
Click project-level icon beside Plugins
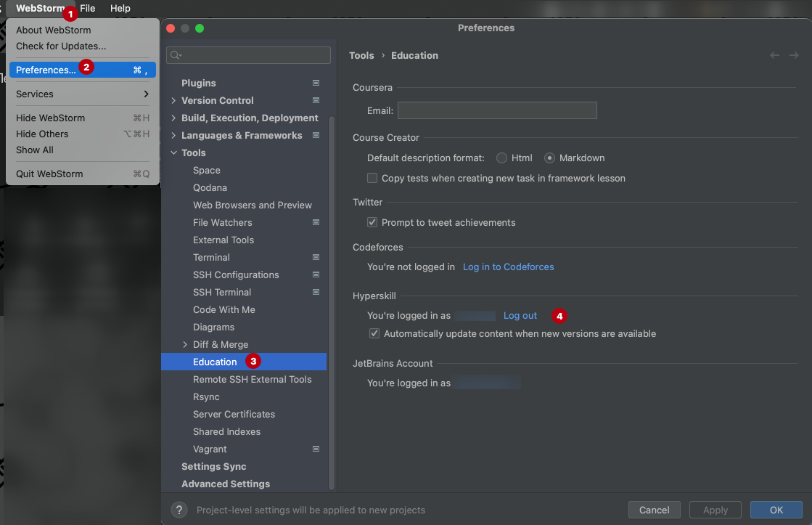click(316, 83)
